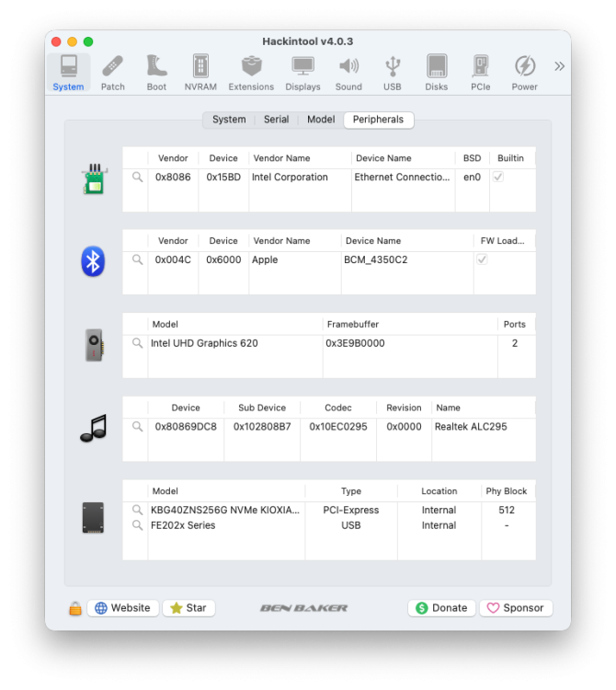Switch to the System sub-tab
Image resolution: width=616 pixels, height=690 pixels.
[229, 120]
